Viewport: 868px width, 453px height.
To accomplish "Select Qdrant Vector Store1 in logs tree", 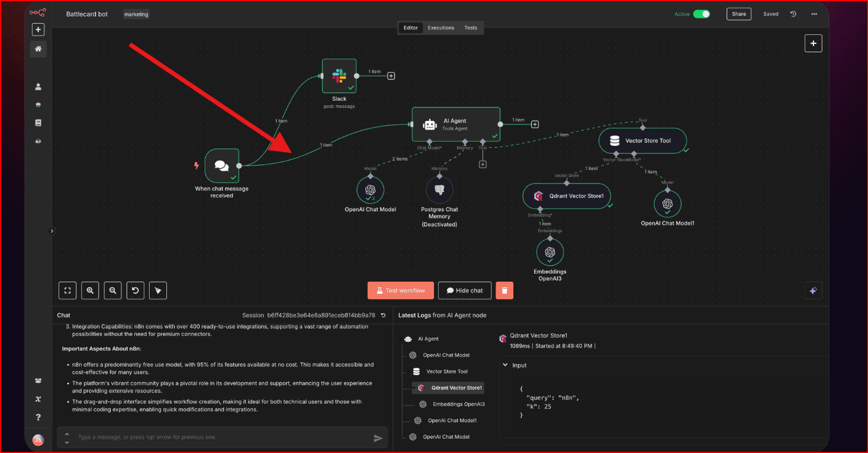I will (x=456, y=388).
